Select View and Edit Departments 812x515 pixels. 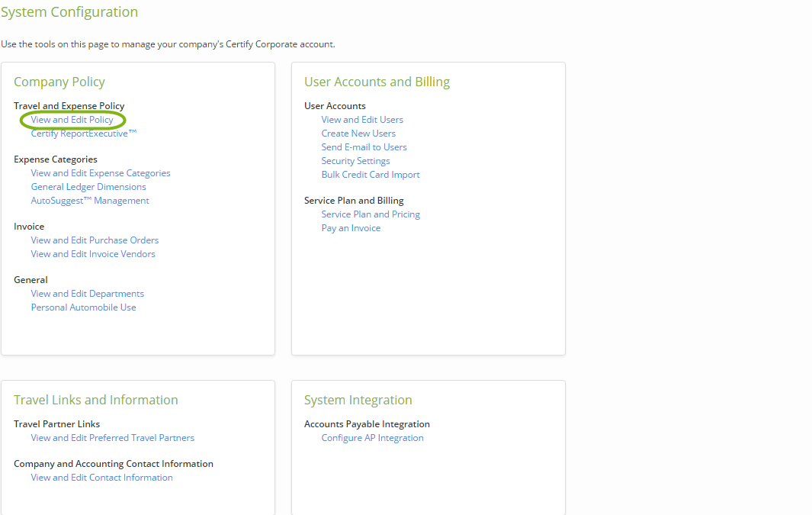pyautogui.click(x=87, y=293)
